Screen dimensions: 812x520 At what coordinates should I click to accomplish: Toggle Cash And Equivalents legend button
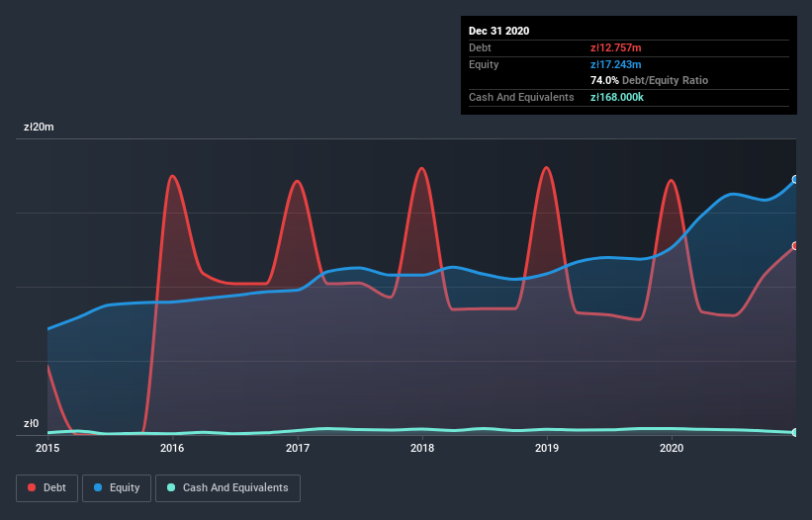click(227, 488)
